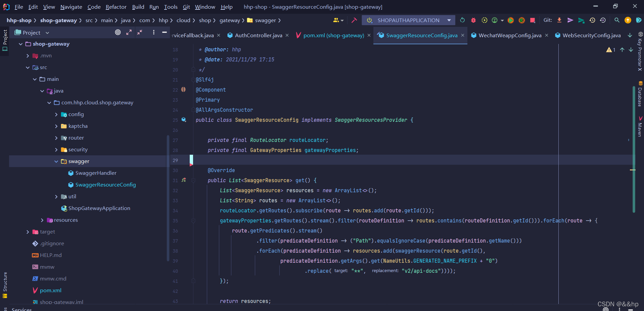644x311 pixels.
Task: Open the SHOPAUTHAPPLICATION run configuration dropdown
Action: click(449, 20)
